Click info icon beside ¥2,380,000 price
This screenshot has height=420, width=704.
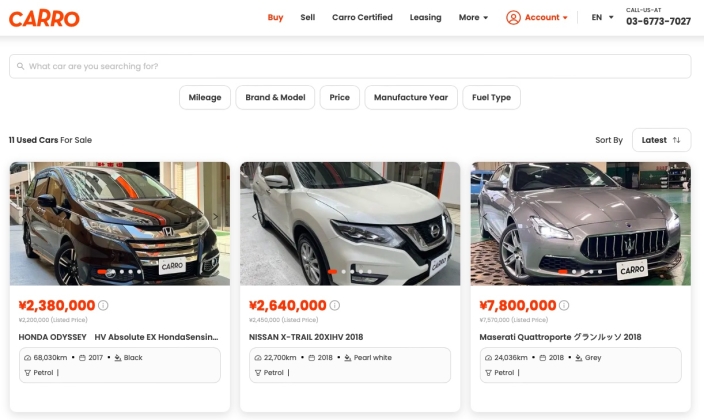(103, 305)
